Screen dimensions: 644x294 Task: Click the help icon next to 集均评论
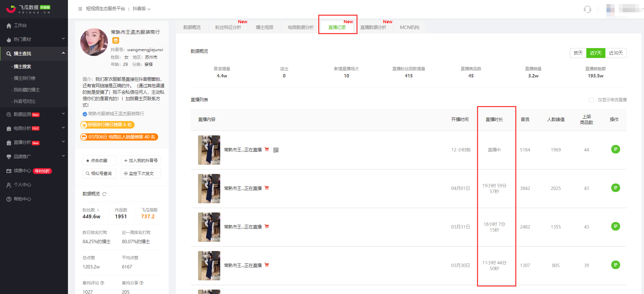click(x=102, y=283)
